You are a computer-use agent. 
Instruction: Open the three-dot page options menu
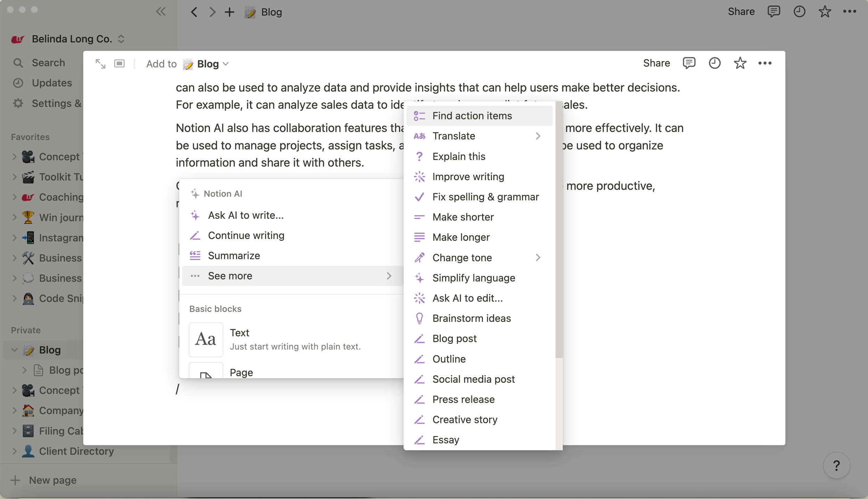(x=765, y=63)
